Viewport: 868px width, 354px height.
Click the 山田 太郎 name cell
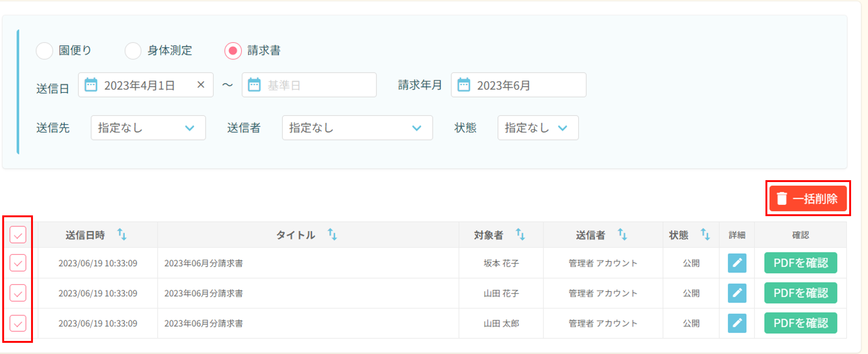(x=501, y=324)
